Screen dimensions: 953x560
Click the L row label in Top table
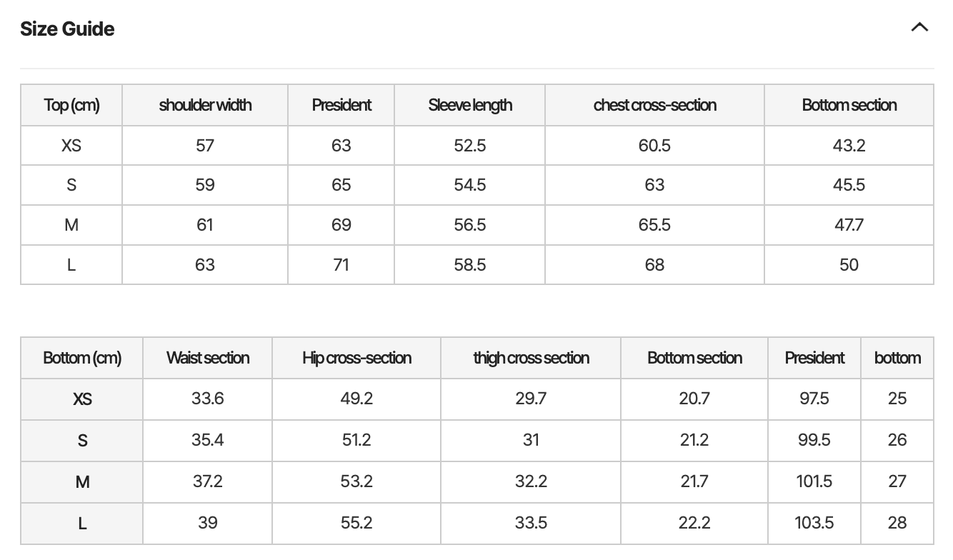coord(71,265)
